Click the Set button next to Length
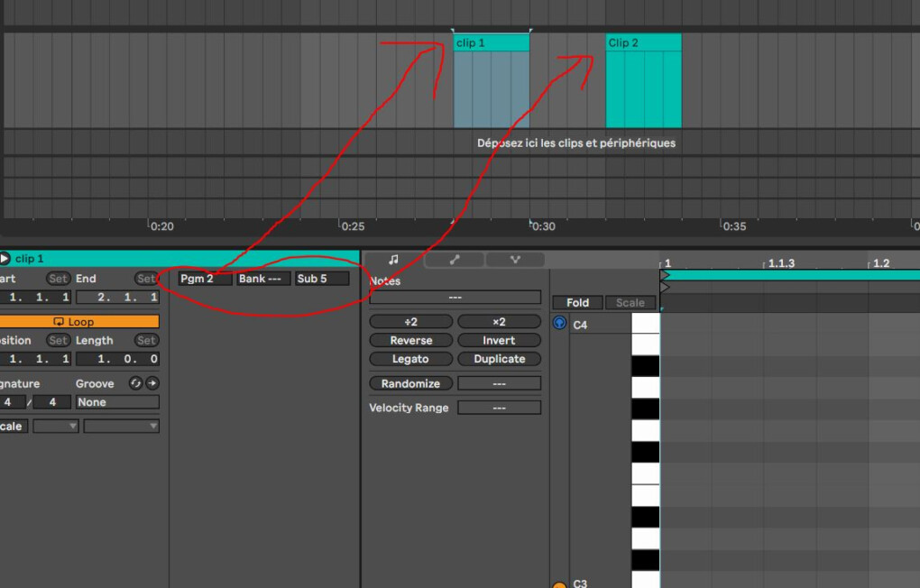Image resolution: width=920 pixels, height=588 pixels. (x=146, y=340)
